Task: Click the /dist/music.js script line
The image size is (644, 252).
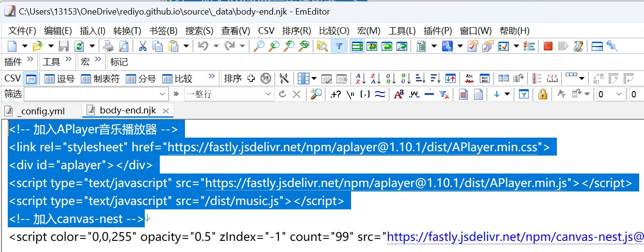Action: coord(177,201)
